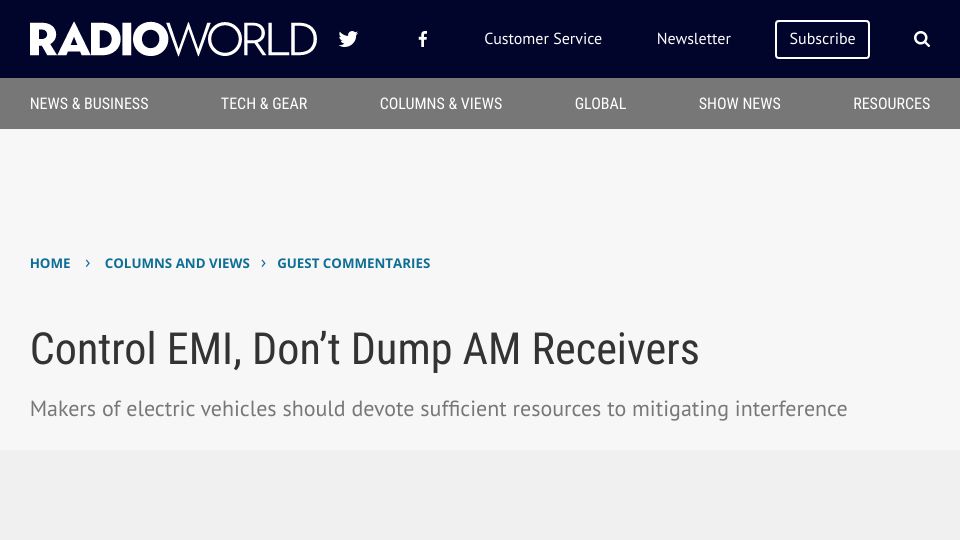Select the Global menu item
Image resolution: width=960 pixels, height=540 pixels.
click(600, 103)
